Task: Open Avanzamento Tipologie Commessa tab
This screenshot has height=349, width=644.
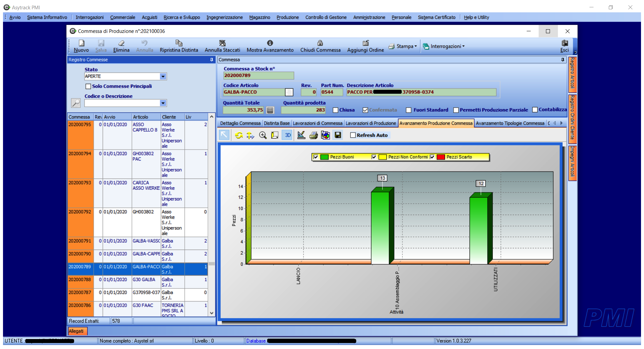Action: coord(510,123)
